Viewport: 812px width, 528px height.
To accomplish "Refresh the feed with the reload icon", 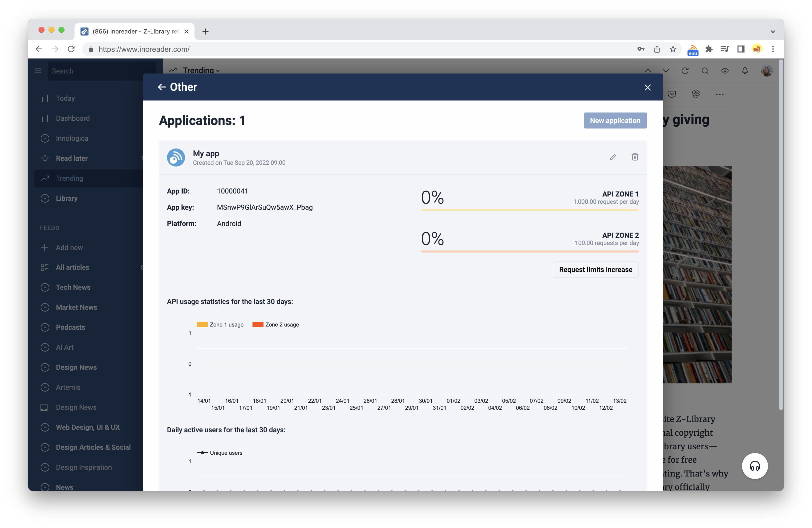I will [x=685, y=70].
